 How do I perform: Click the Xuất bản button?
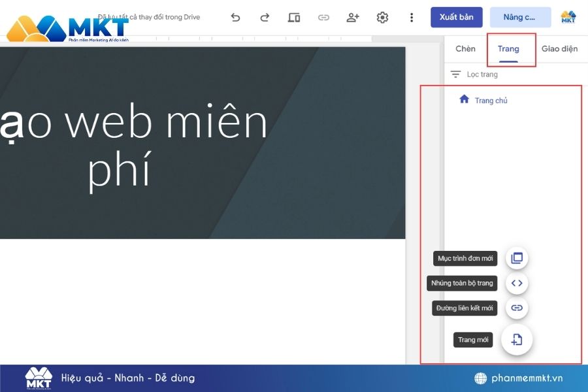click(x=457, y=17)
